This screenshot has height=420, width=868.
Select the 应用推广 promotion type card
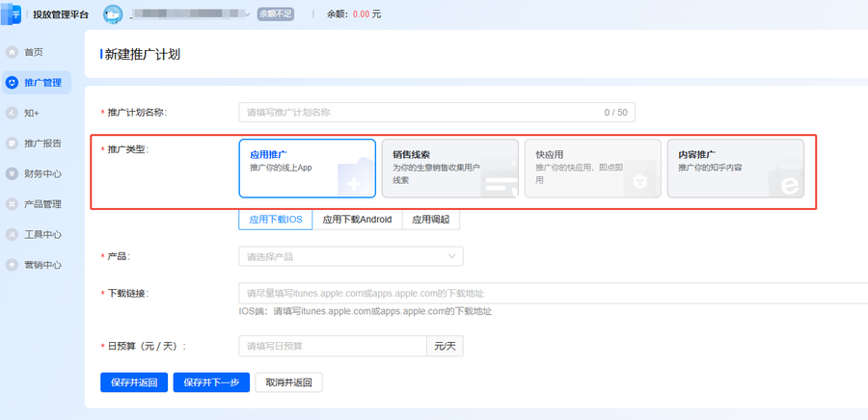(308, 168)
